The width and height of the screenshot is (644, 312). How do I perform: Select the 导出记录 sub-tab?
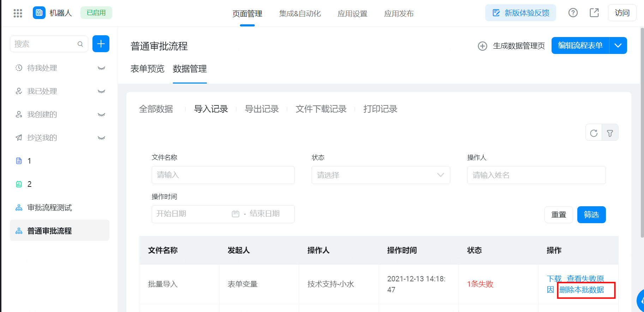(x=262, y=109)
